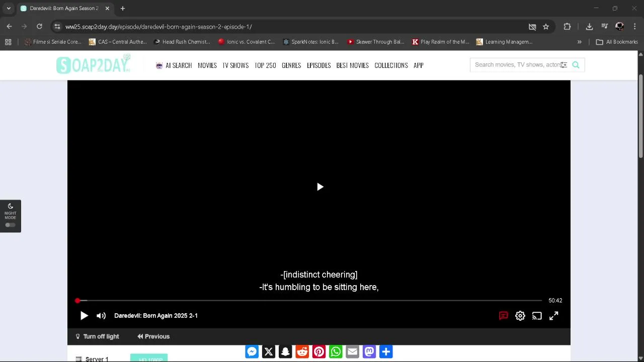644x362 pixels.
Task: Open the App page
Action: [418, 65]
